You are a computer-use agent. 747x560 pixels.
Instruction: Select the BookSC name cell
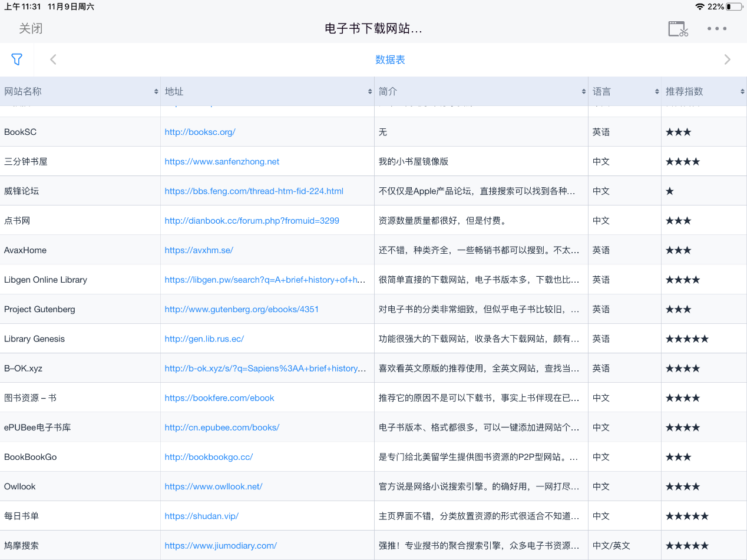click(x=80, y=132)
